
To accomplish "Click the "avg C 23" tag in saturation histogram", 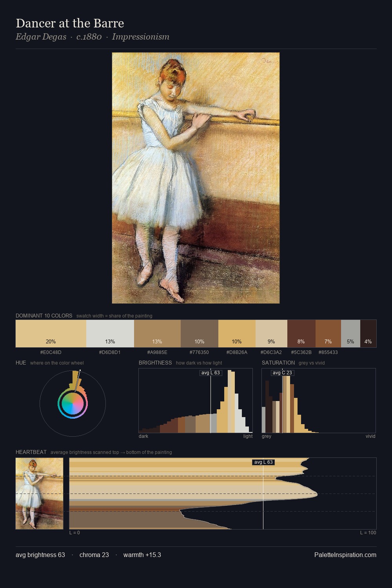I will (282, 373).
